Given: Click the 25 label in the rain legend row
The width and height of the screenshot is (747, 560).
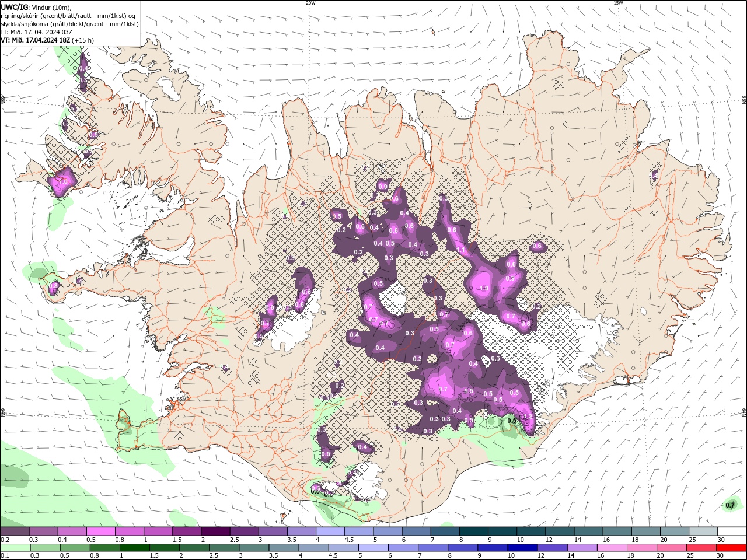Looking at the screenshot, I should 691,555.
